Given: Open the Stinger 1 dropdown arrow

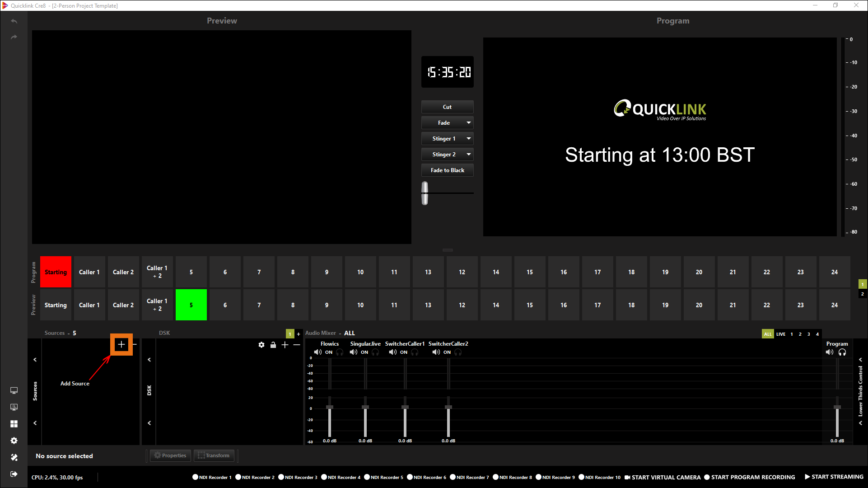Looking at the screenshot, I should pyautogui.click(x=469, y=138).
